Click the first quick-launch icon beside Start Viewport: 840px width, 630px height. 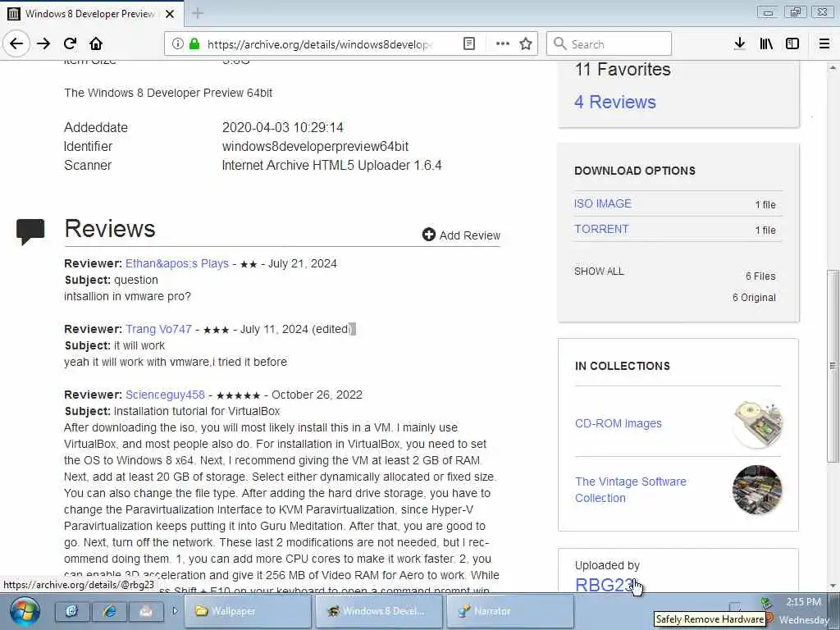[x=73, y=611]
